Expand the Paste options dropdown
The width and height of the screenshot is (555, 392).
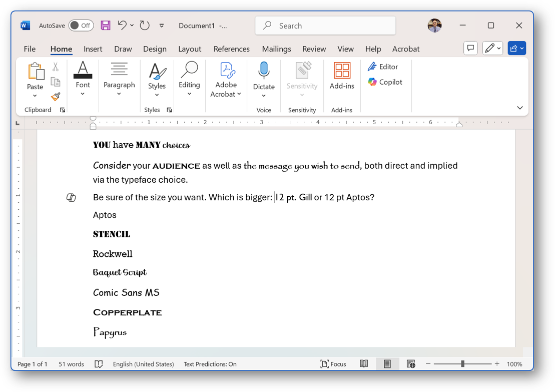point(34,96)
